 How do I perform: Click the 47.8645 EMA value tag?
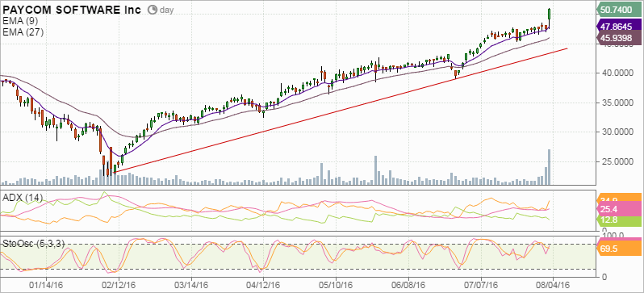[x=619, y=27]
